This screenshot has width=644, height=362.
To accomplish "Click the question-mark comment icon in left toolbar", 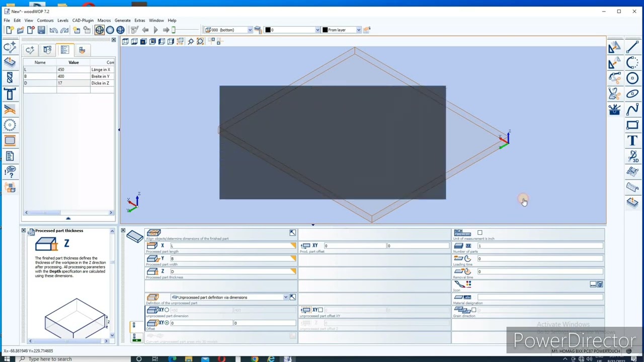I will click(x=10, y=172).
